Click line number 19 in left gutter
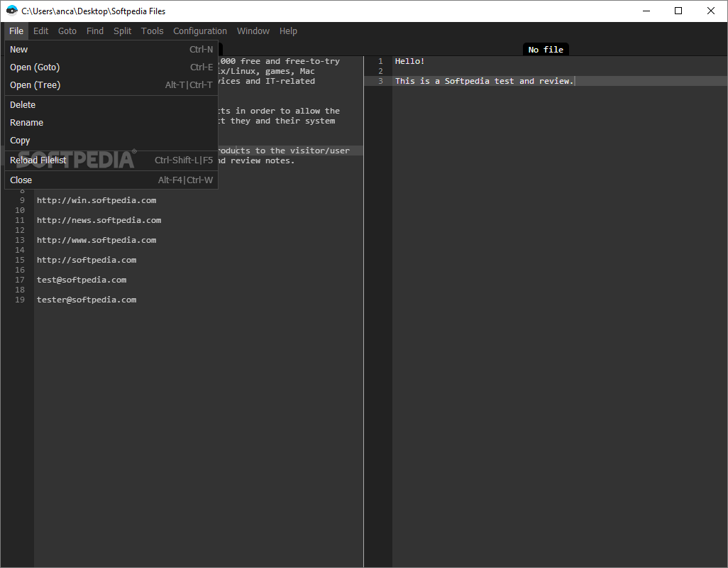This screenshot has width=728, height=568. pyautogui.click(x=20, y=300)
